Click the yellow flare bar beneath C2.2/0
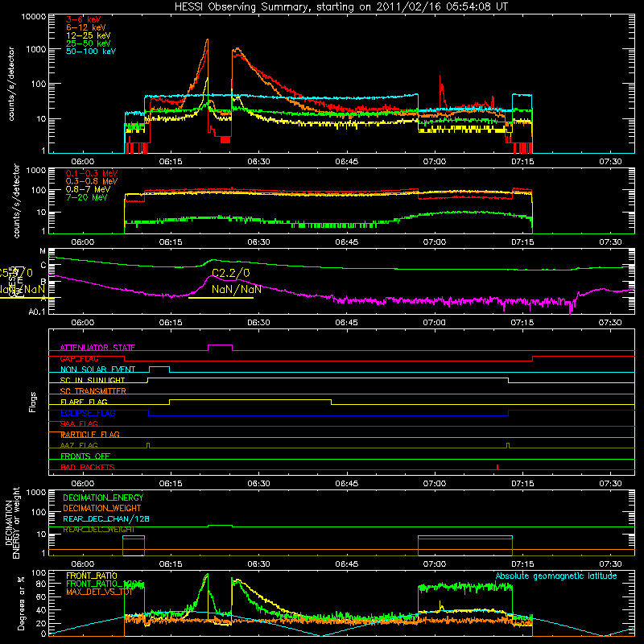Image resolution: width=644 pixels, height=644 pixels. (221, 297)
